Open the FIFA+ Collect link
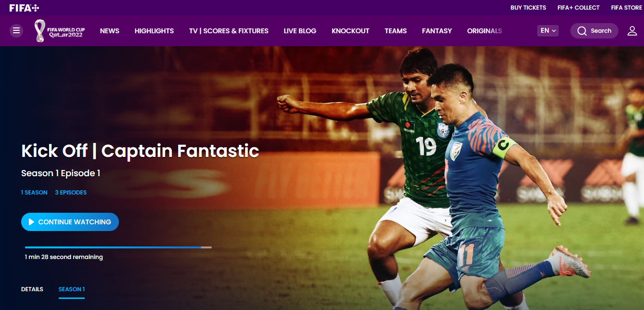 [x=579, y=8]
